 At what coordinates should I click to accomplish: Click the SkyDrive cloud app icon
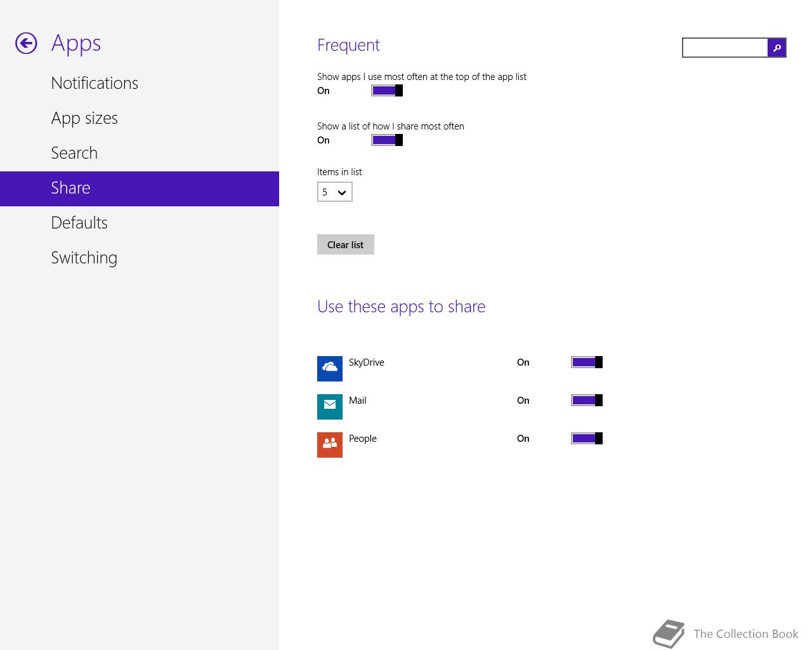330,369
